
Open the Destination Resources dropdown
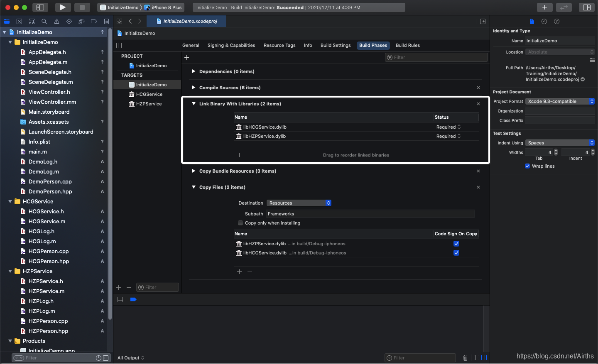(x=299, y=203)
